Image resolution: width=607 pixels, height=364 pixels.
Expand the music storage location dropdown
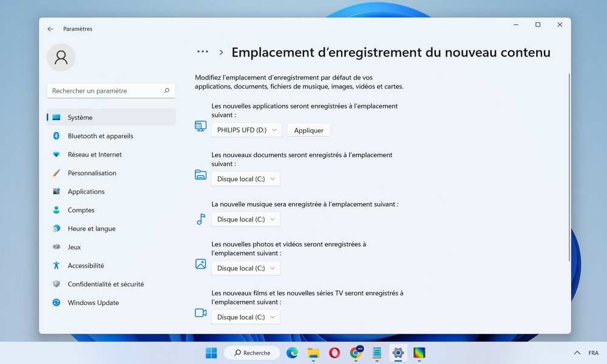tap(245, 219)
